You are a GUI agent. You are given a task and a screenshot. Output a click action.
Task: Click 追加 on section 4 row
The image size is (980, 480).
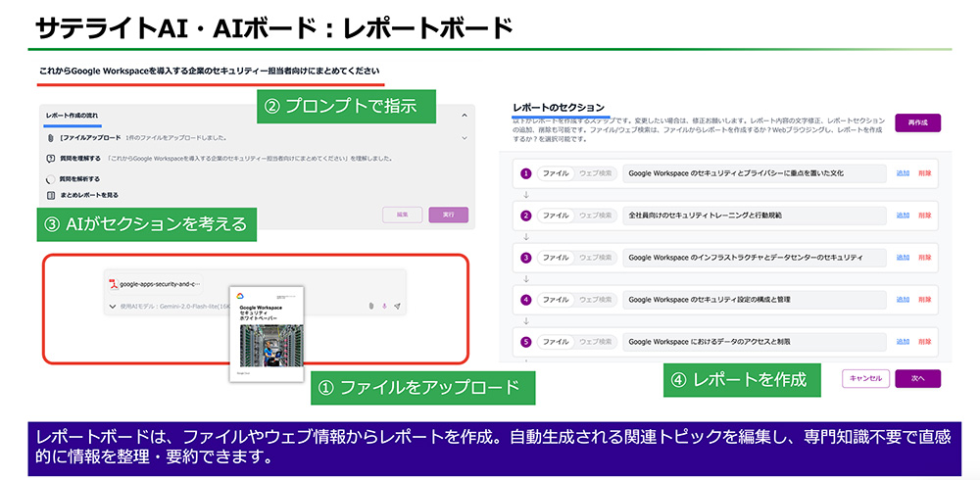(x=903, y=300)
